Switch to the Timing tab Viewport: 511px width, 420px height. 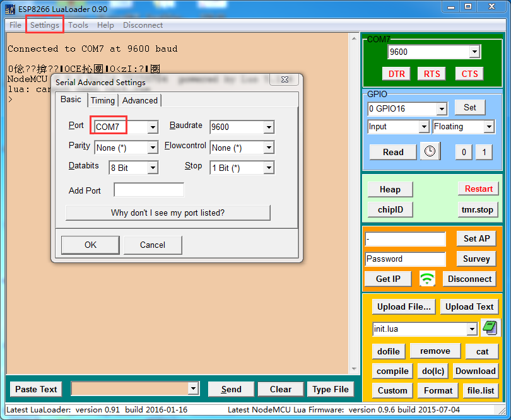point(102,100)
